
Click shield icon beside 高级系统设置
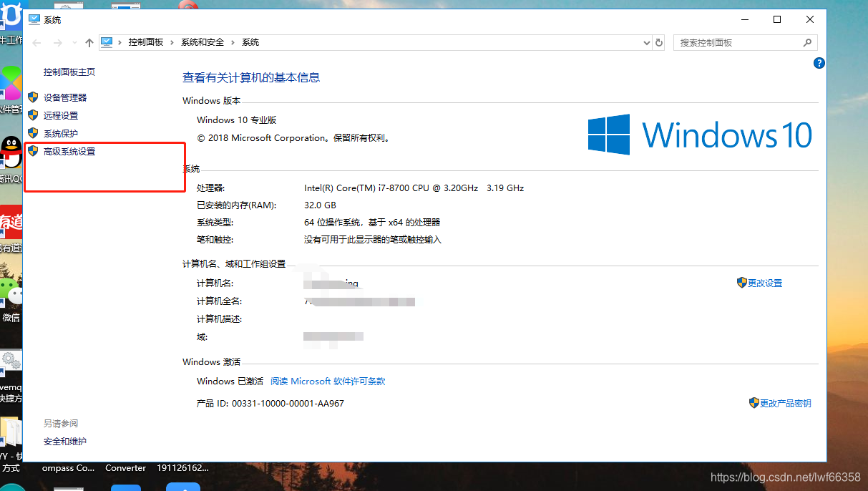[33, 151]
